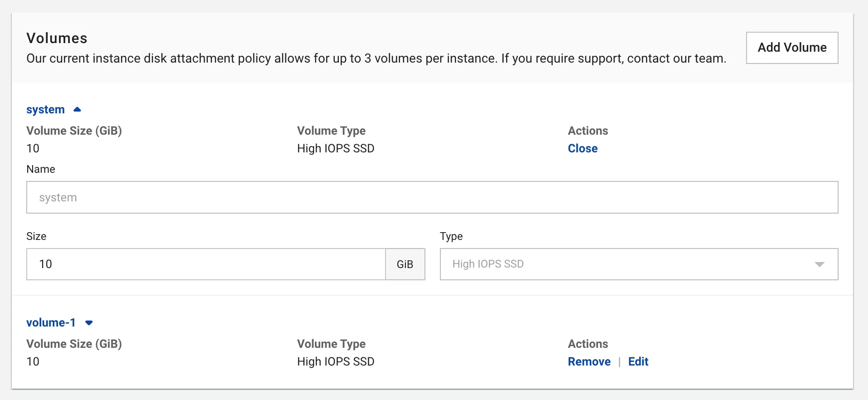Image resolution: width=868 pixels, height=400 pixels.
Task: Click the Volumes heading
Action: click(57, 38)
